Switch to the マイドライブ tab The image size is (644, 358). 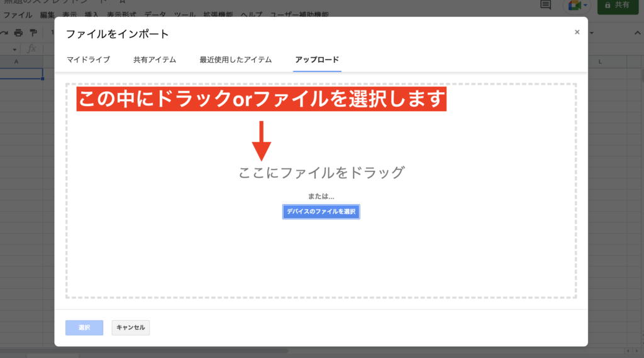pyautogui.click(x=88, y=60)
